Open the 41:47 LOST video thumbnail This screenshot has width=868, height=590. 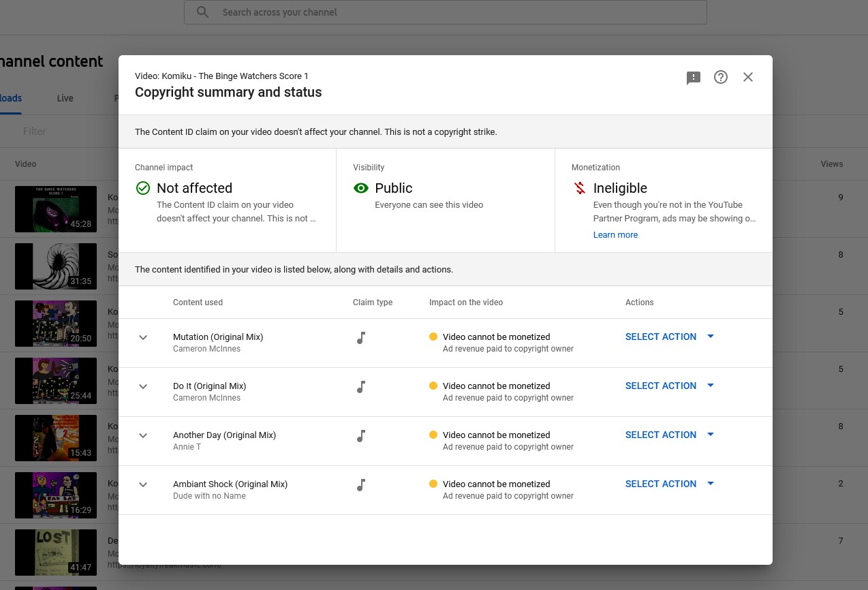[x=56, y=553]
